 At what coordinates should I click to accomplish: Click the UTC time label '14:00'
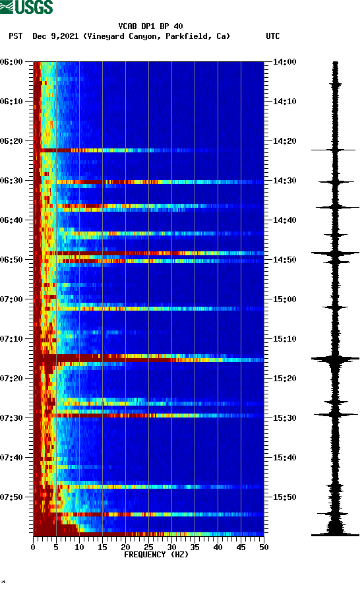(285, 62)
